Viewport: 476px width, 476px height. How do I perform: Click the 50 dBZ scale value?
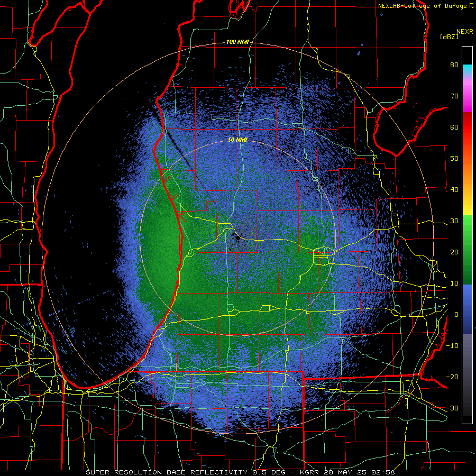click(x=454, y=159)
